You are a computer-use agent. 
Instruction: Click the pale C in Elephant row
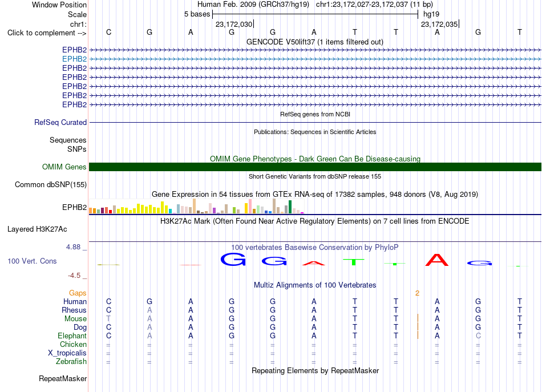point(478,336)
